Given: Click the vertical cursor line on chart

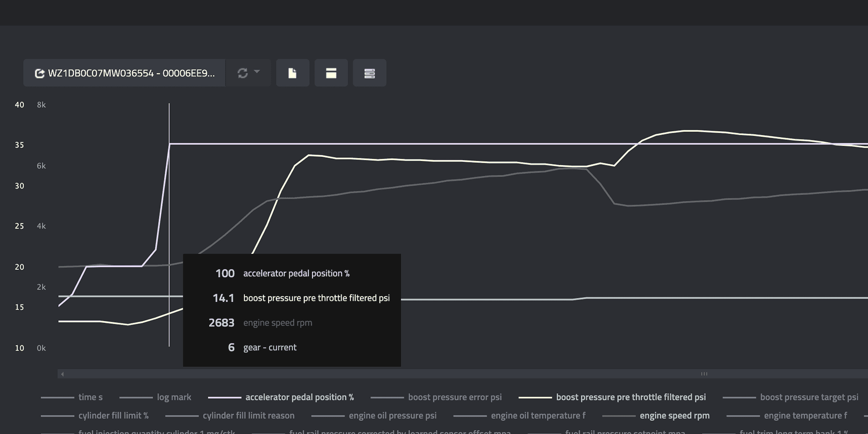Looking at the screenshot, I should click(x=169, y=224).
